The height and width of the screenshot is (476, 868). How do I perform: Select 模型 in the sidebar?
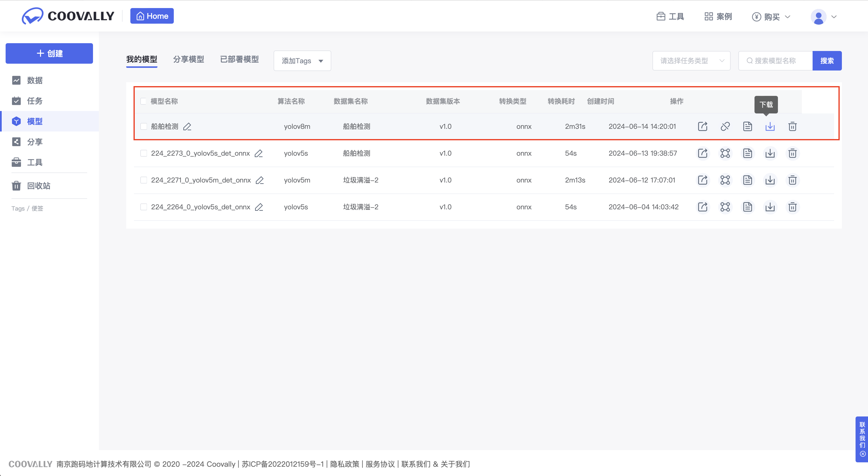pos(49,121)
